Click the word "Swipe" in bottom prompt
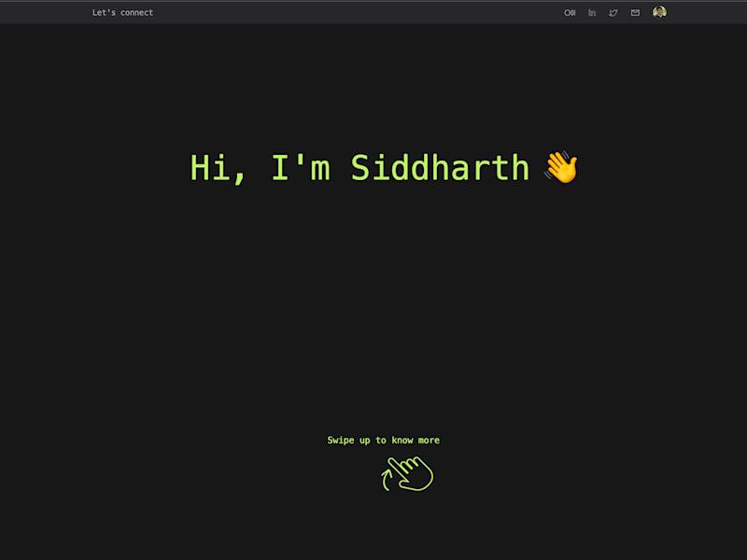The height and width of the screenshot is (560, 747). tap(341, 441)
